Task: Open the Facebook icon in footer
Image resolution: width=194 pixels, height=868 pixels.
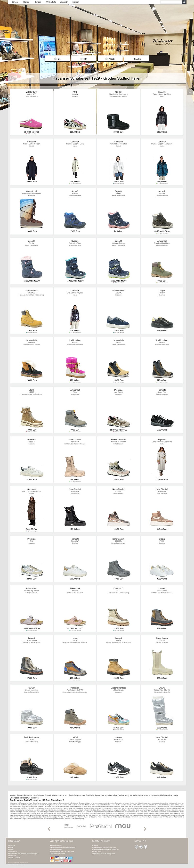Action: (x=137, y=847)
